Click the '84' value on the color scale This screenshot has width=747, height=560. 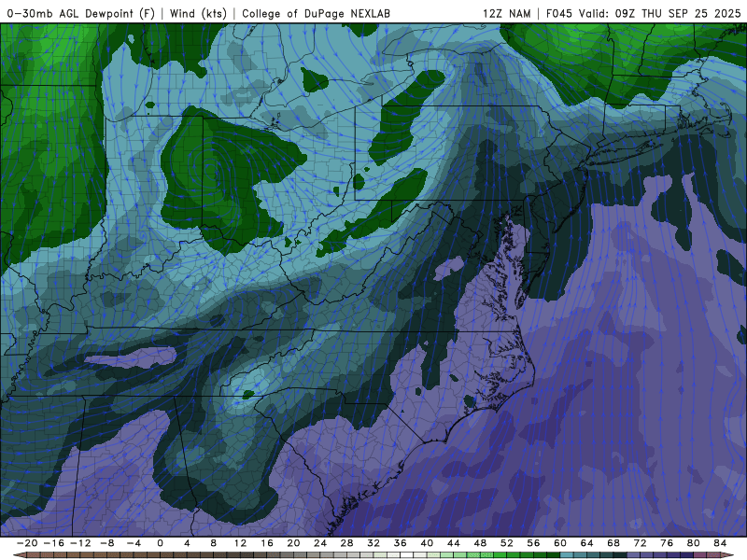point(720,543)
